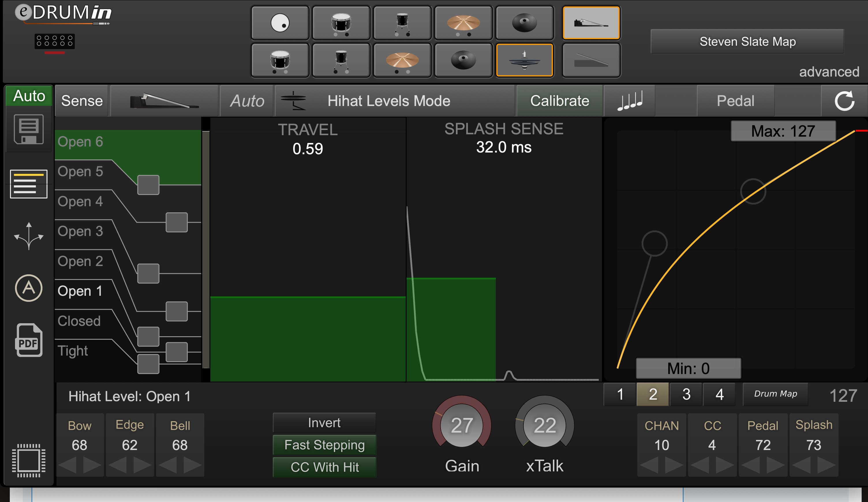868x502 pixels.
Task: Click the save preset floppy icon
Action: (29, 129)
